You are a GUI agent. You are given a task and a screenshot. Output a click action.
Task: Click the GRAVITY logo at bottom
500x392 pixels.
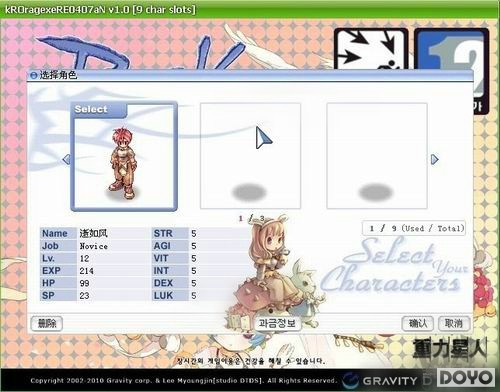click(x=381, y=380)
